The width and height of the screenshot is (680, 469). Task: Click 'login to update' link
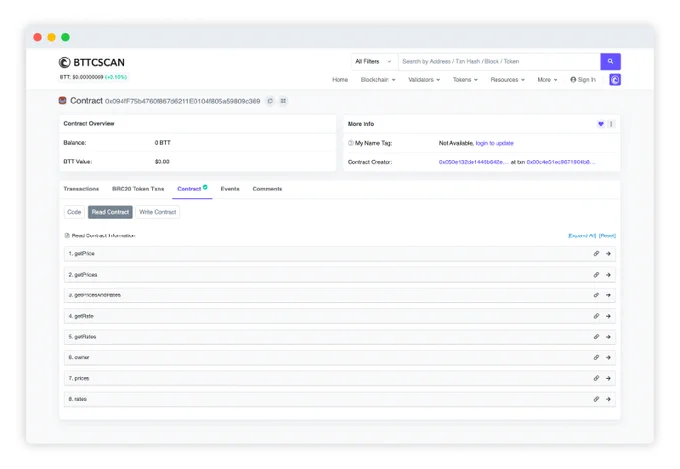tap(494, 143)
